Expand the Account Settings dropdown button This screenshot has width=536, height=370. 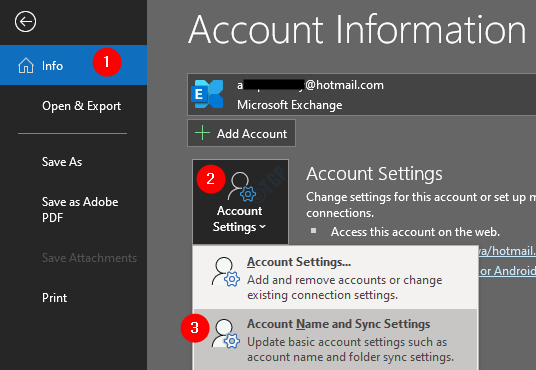click(240, 202)
